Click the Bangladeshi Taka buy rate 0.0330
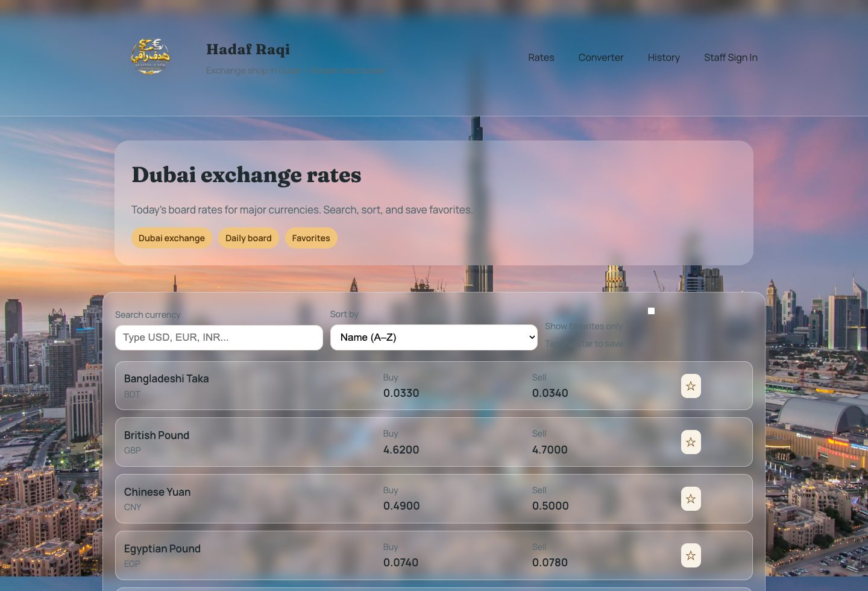Image resolution: width=868 pixels, height=591 pixels. (401, 393)
